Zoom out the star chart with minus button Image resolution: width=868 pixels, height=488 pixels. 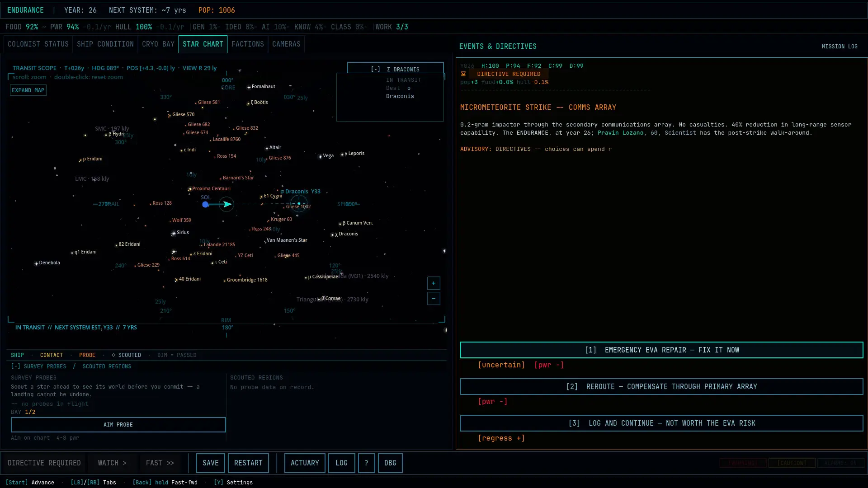click(434, 299)
